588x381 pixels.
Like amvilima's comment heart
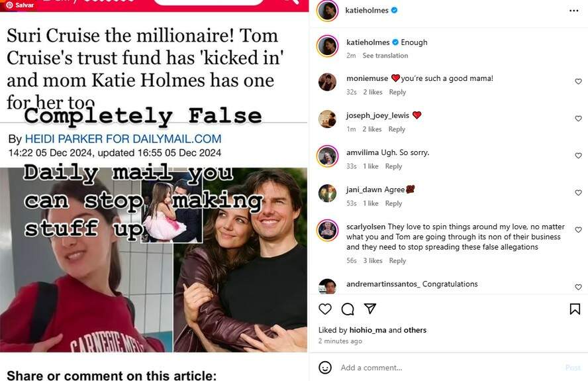point(578,156)
